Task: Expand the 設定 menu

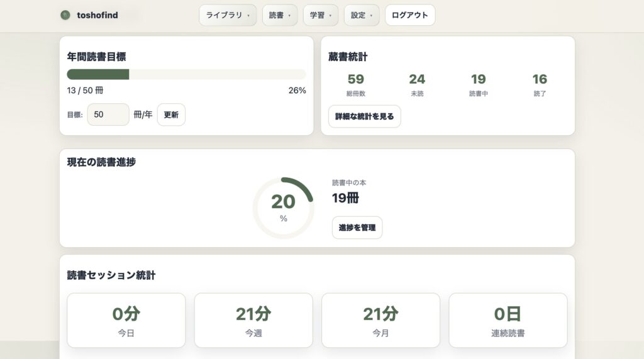Action: 362,15
